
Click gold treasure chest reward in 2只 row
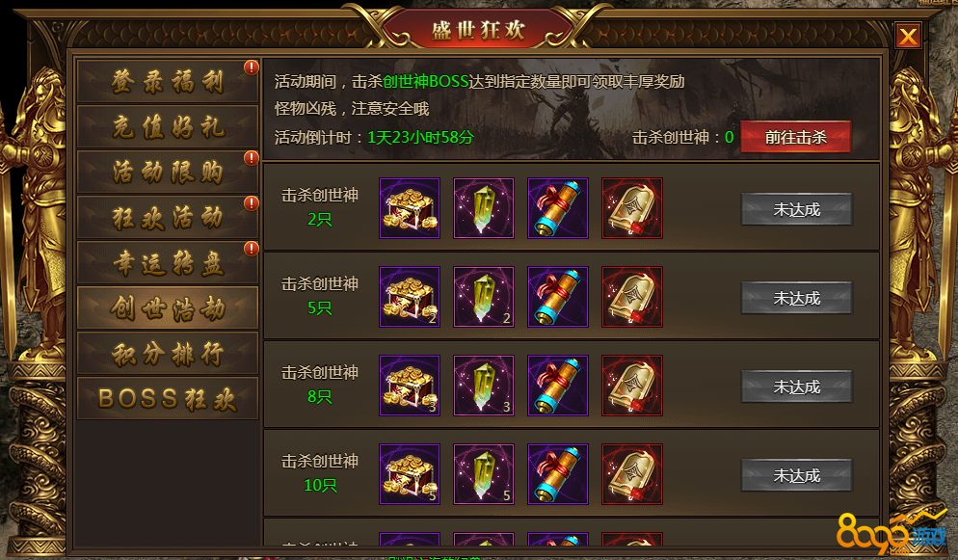click(x=410, y=208)
